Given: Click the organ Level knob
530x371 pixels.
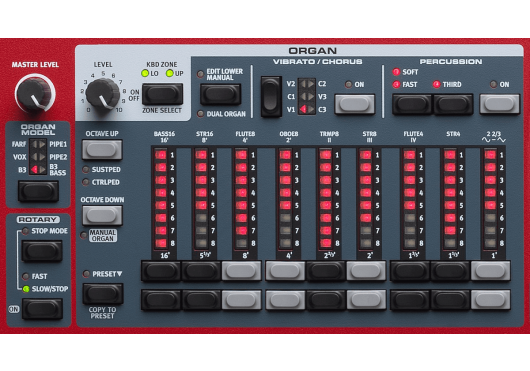Looking at the screenshot, I should tap(103, 94).
